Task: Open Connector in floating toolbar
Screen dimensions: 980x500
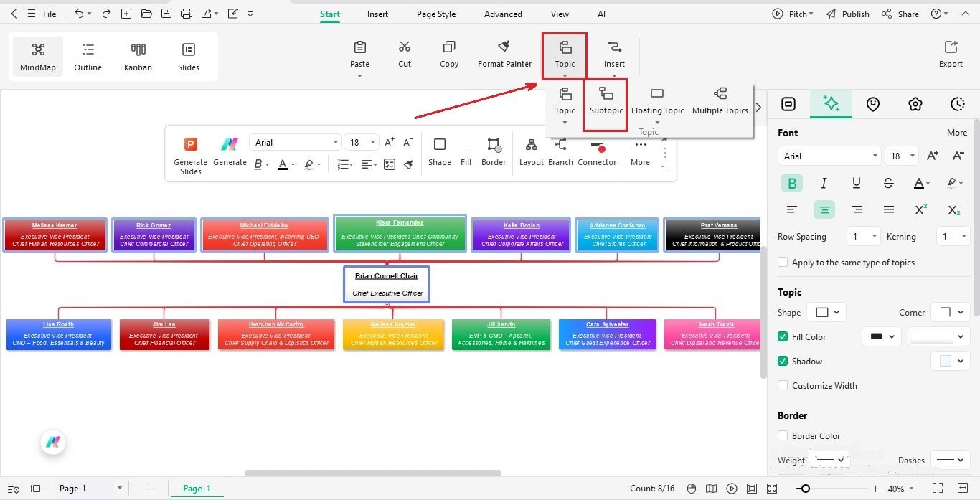Action: (x=597, y=153)
